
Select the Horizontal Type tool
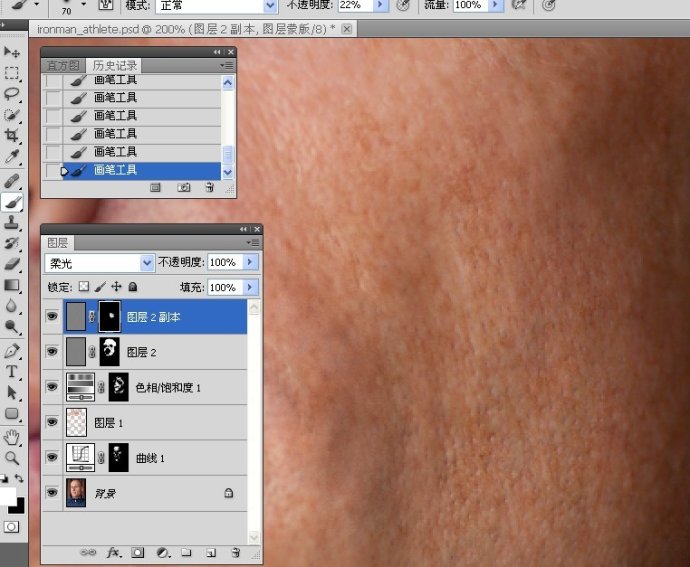[x=12, y=372]
